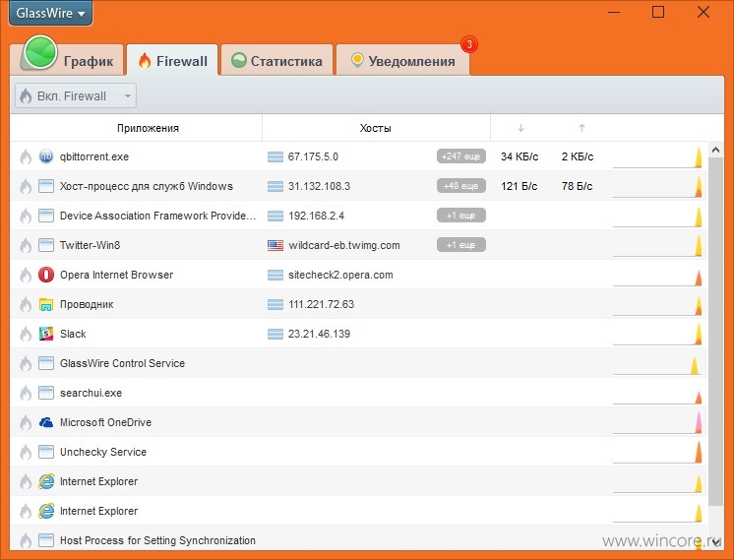Open the Статистика tab
The width and height of the screenshot is (734, 560).
[x=277, y=61]
